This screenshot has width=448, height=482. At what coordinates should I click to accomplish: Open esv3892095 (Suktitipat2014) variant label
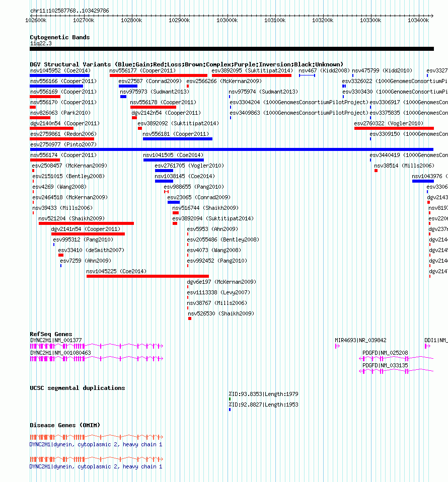pos(252,70)
